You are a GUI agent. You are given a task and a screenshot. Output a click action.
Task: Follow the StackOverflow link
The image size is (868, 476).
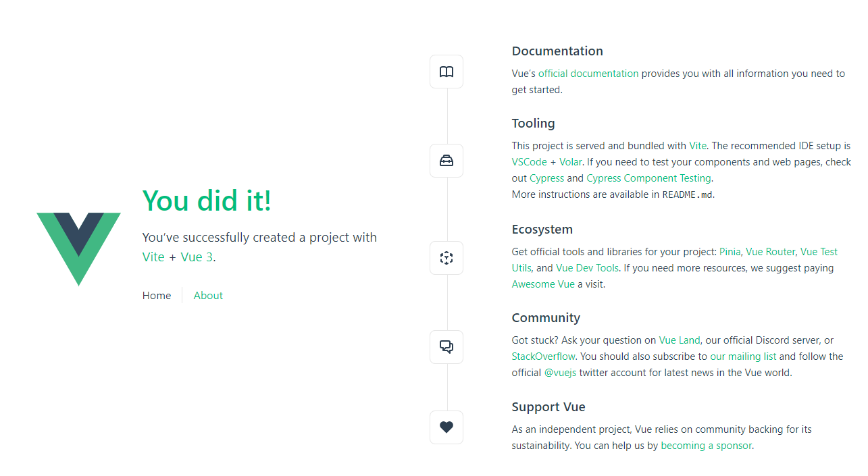(x=544, y=356)
